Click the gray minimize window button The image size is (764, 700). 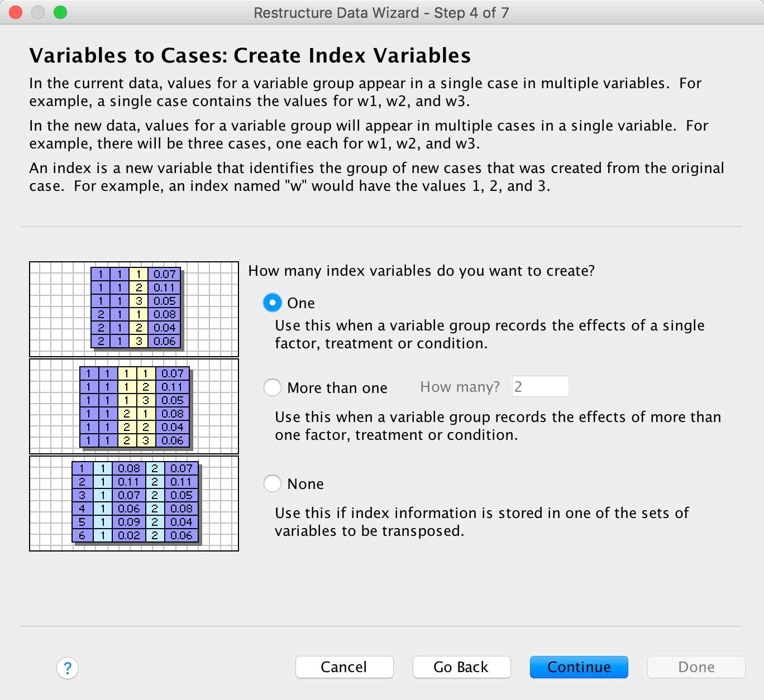pyautogui.click(x=38, y=12)
